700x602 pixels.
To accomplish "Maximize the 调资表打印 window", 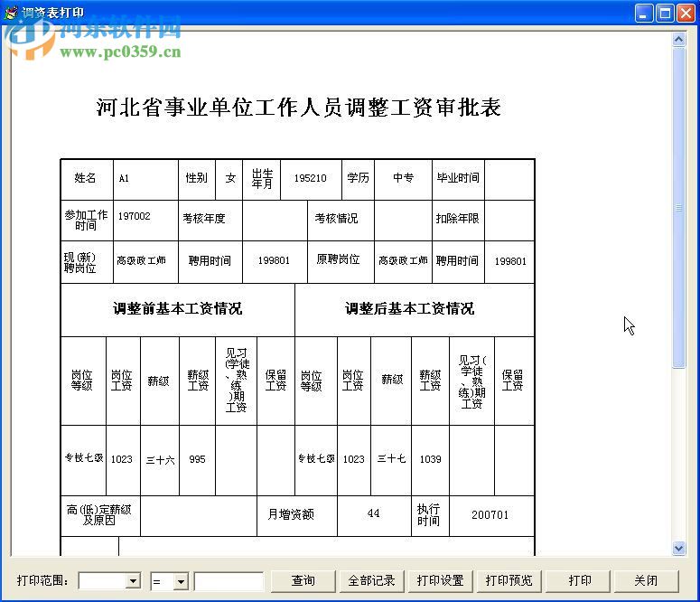I will click(x=665, y=14).
